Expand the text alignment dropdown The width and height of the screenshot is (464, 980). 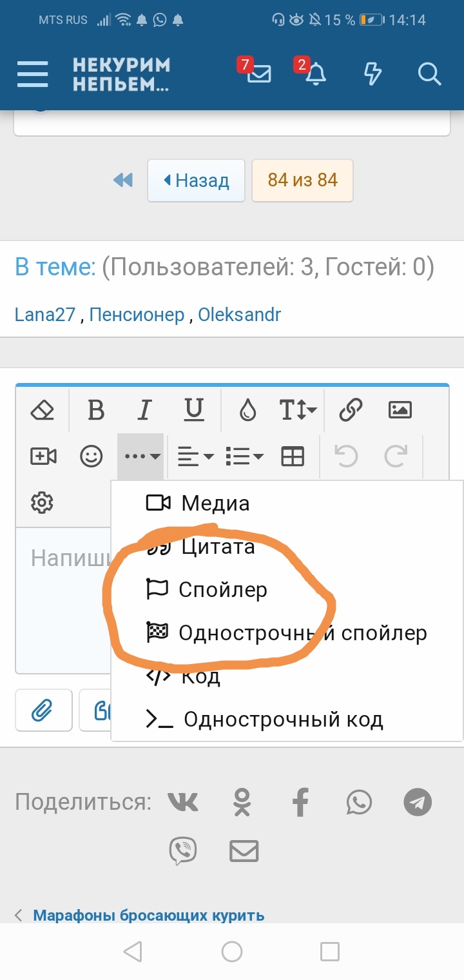click(x=195, y=456)
